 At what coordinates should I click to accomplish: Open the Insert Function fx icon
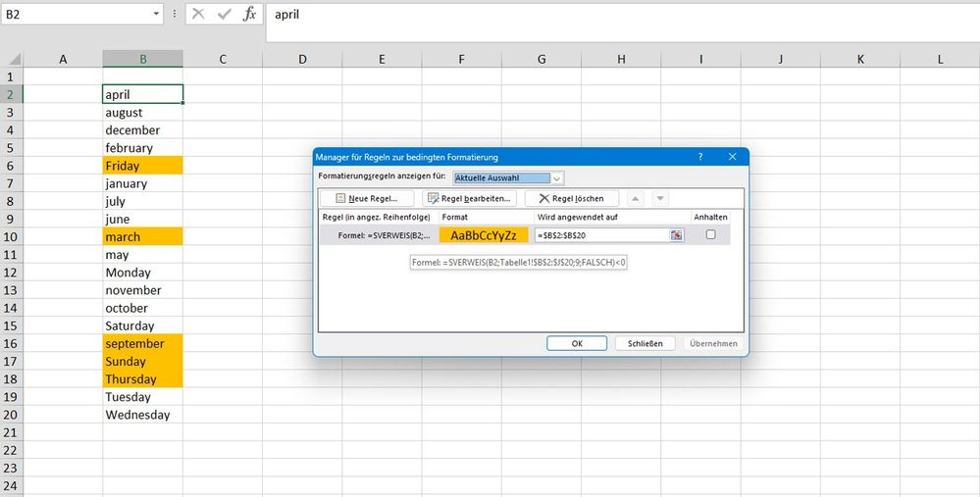point(249,14)
